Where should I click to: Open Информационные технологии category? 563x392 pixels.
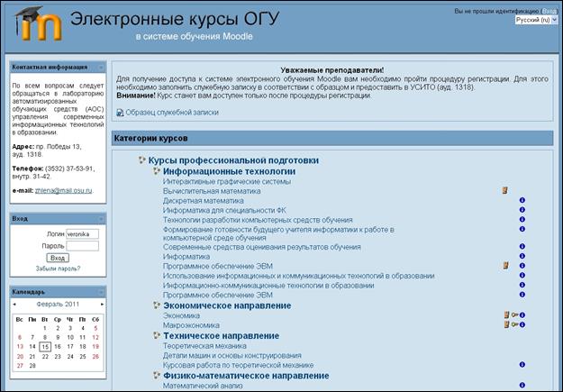(229, 171)
